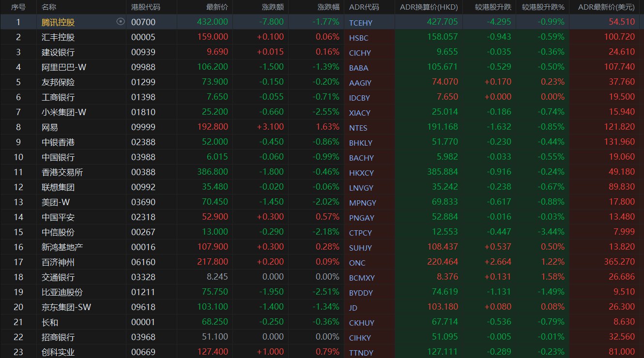Click the ONC ADR code

tap(357, 263)
